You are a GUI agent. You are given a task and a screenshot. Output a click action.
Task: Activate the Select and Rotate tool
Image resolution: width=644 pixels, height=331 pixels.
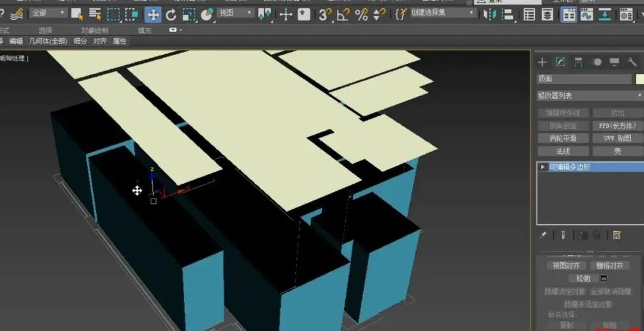[171, 15]
